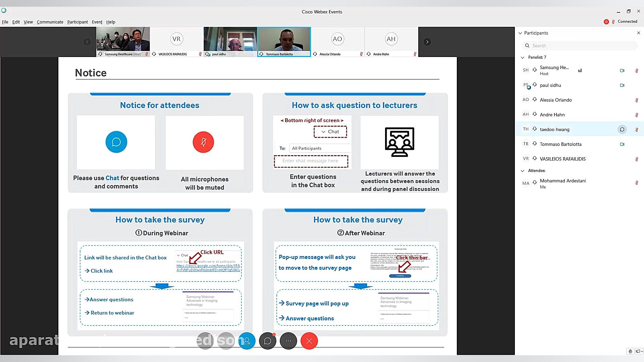This screenshot has width=644, height=362.
Task: Click paul sidhu's video camera icon
Action: tap(622, 85)
